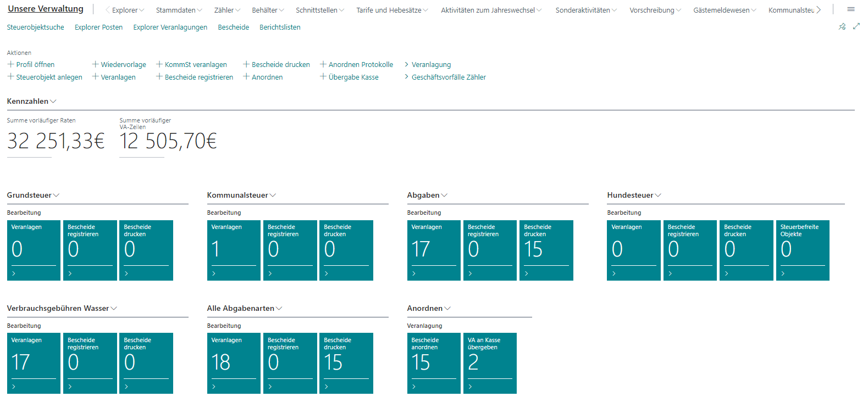868x402 pixels.
Task: Click the expand page icon at top right
Action: point(856,26)
